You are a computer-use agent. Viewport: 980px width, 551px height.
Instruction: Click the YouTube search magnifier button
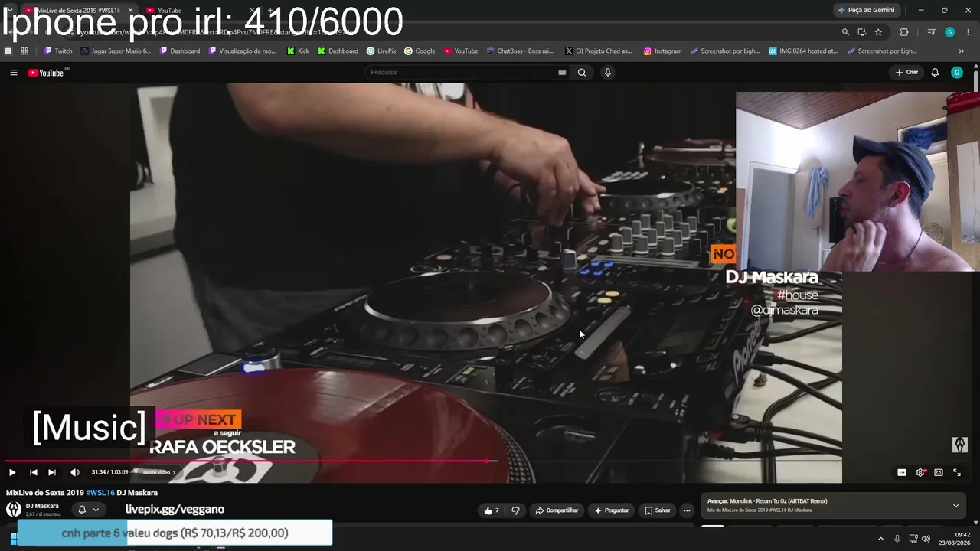click(x=582, y=73)
